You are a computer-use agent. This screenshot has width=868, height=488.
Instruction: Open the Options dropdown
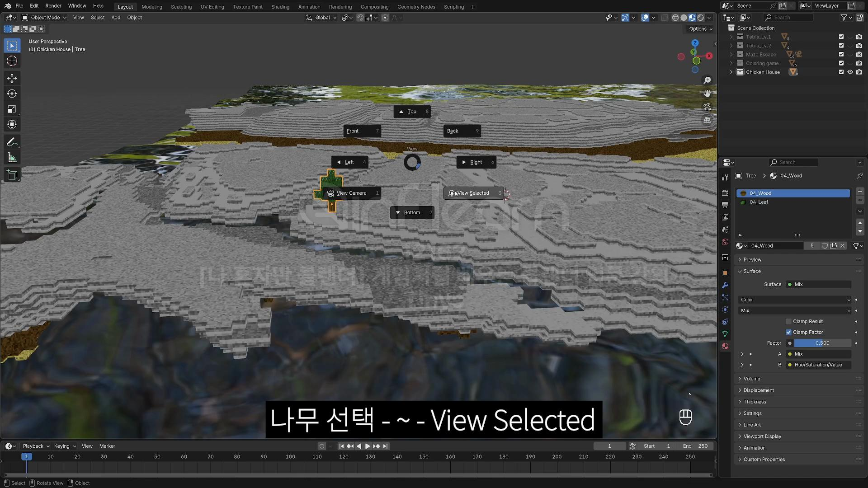click(700, 29)
